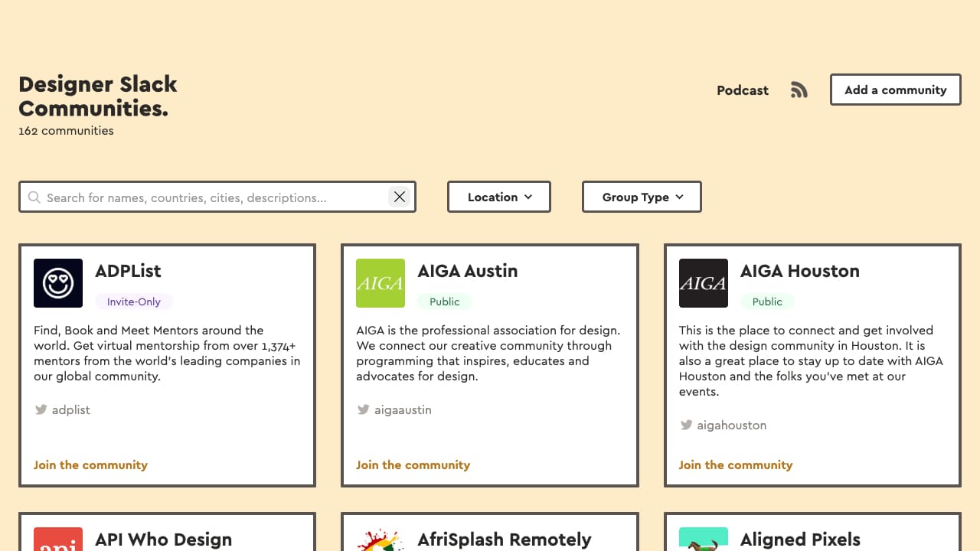This screenshot has height=551, width=980.
Task: Open the aigaaustin Twitter handle
Action: tap(403, 410)
